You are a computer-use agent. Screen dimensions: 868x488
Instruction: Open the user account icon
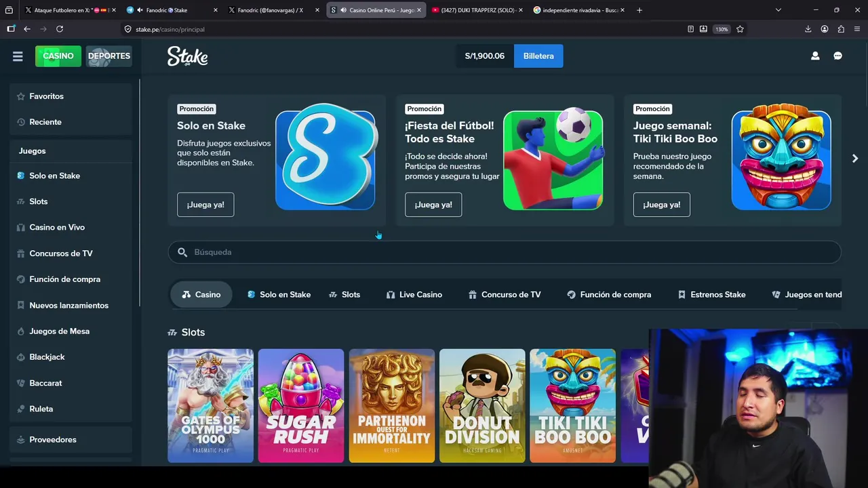tap(815, 56)
